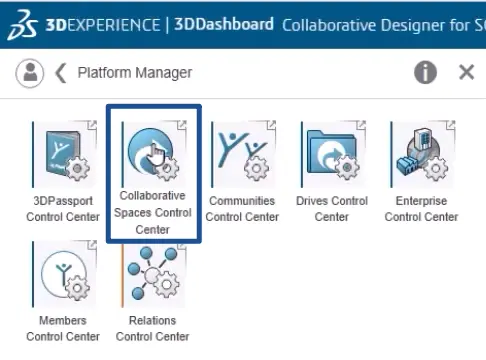486x360 pixels.
Task: Click the 'Members Control Center' label
Action: [63, 329]
